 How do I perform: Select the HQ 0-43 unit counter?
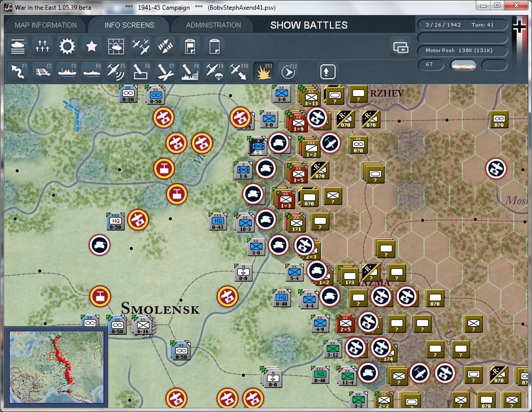pos(217,222)
